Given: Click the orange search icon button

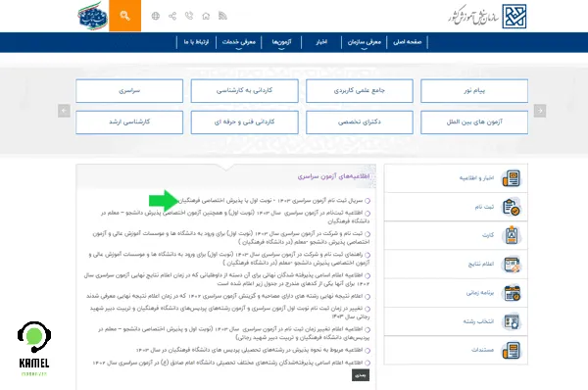Looking at the screenshot, I should 124,16.
